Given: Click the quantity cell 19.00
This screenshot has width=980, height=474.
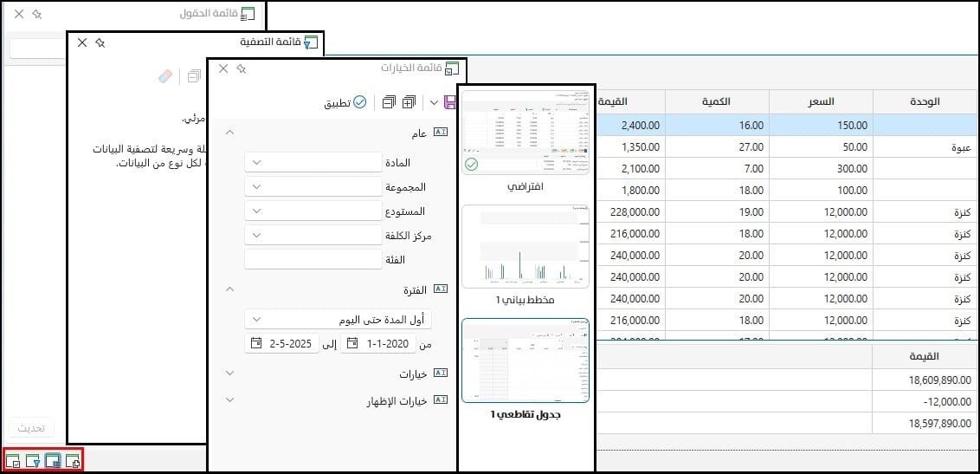Looking at the screenshot, I should click(x=717, y=211).
